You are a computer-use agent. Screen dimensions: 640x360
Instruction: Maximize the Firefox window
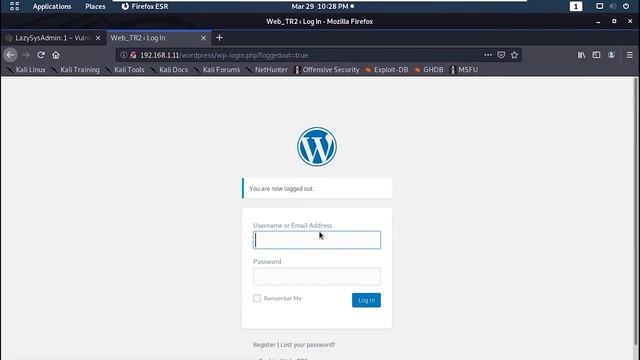pyautogui.click(x=614, y=21)
